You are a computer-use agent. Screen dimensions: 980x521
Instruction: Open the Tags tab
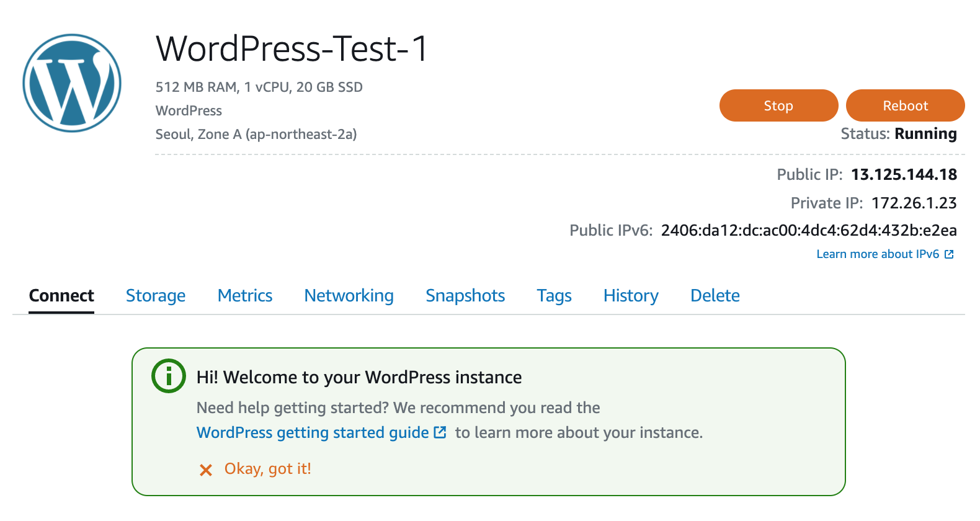[555, 296]
